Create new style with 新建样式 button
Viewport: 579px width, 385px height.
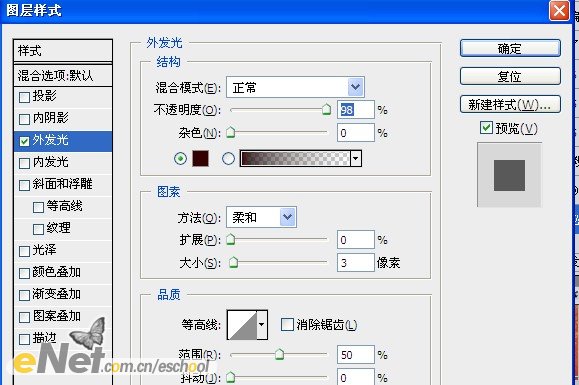coord(510,104)
